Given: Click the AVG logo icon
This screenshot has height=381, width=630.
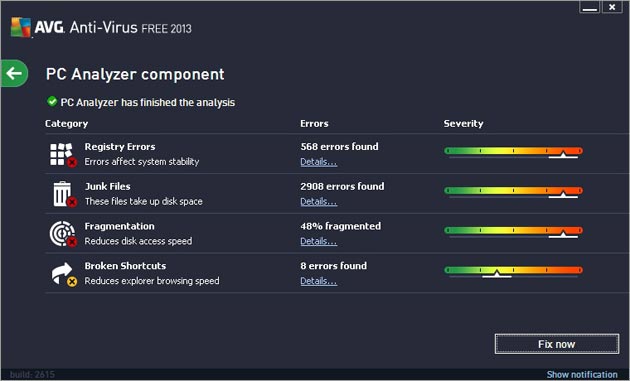Looking at the screenshot, I should pos(21,27).
